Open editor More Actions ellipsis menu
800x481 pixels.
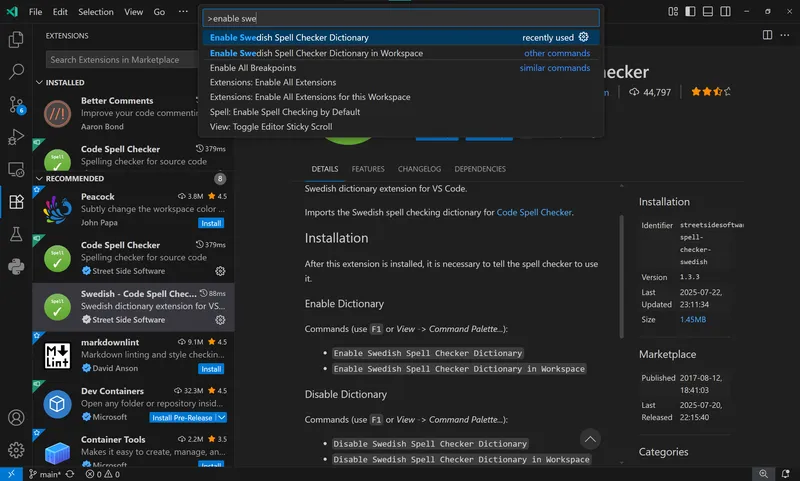coord(785,35)
